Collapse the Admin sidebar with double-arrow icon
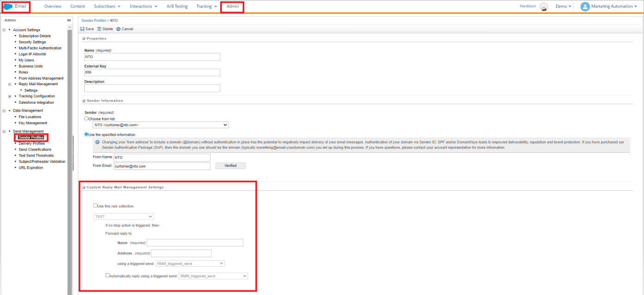The height and width of the screenshot is (295, 644). click(x=69, y=20)
